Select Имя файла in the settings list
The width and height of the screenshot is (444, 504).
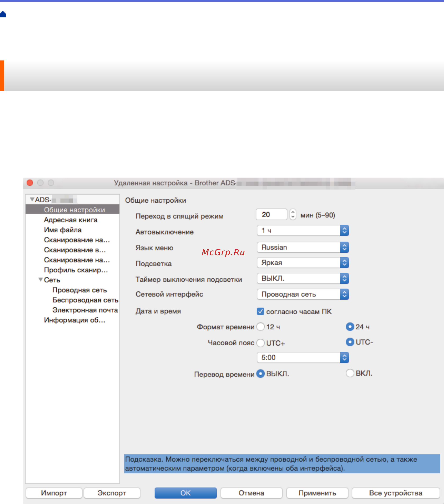[x=63, y=230]
